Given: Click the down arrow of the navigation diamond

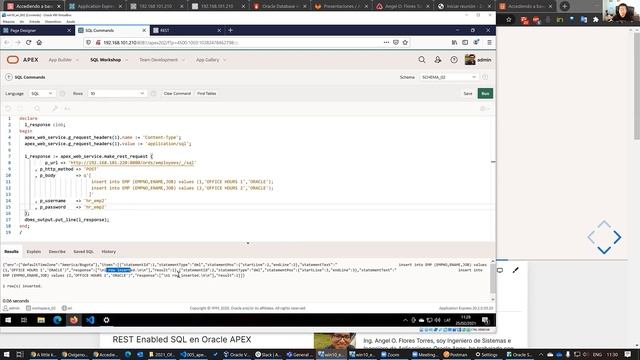Looking at the screenshot, I should point(604,250).
